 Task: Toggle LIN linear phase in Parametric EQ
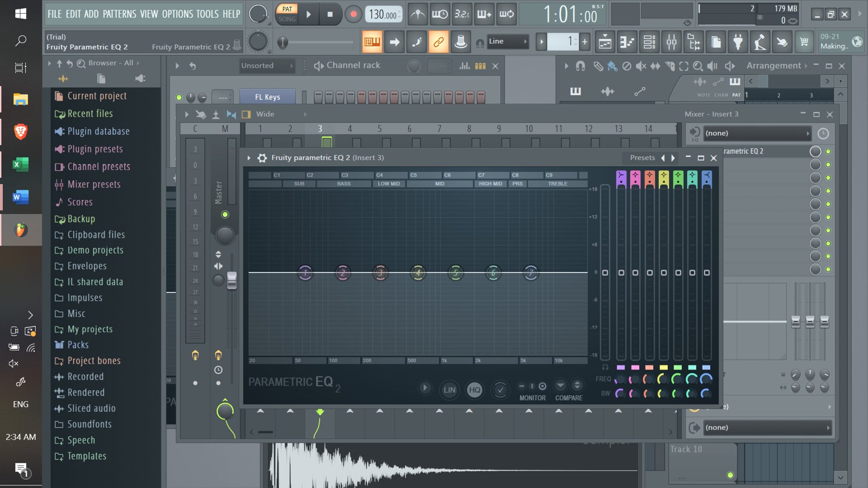point(449,390)
